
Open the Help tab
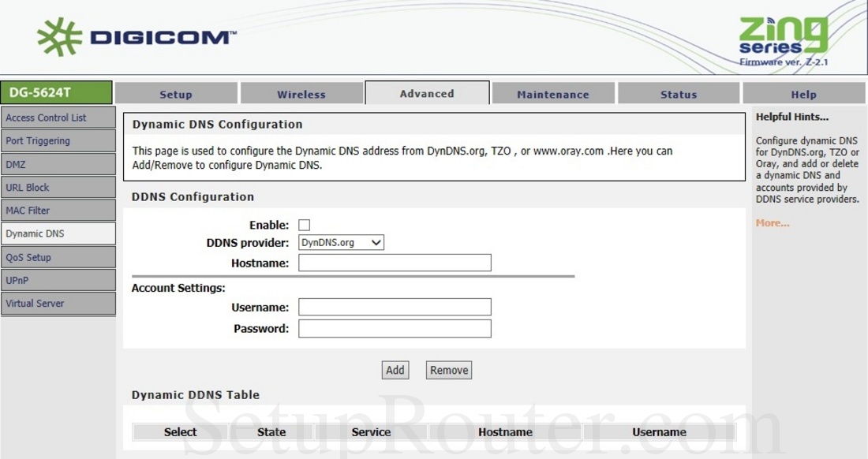[x=803, y=92]
